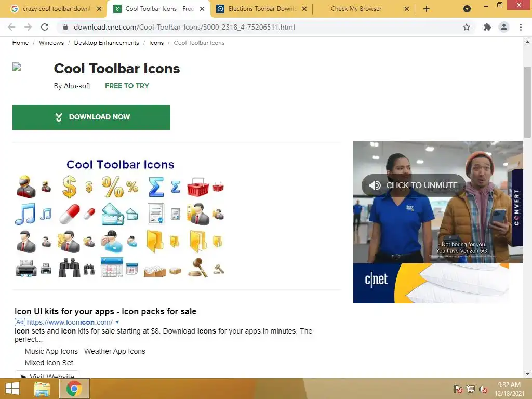Open the Mixed Icon Set ad sitelink
The height and width of the screenshot is (399, 532).
click(x=49, y=363)
